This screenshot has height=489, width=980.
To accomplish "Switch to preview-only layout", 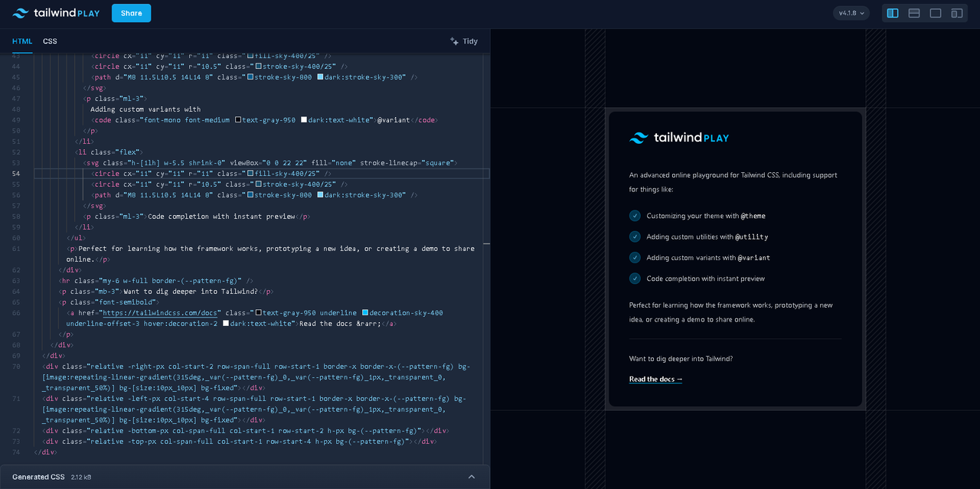I will coord(936,13).
